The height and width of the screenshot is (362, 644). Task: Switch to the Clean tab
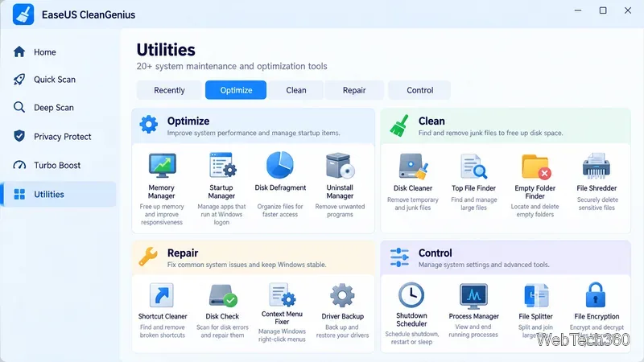point(296,90)
